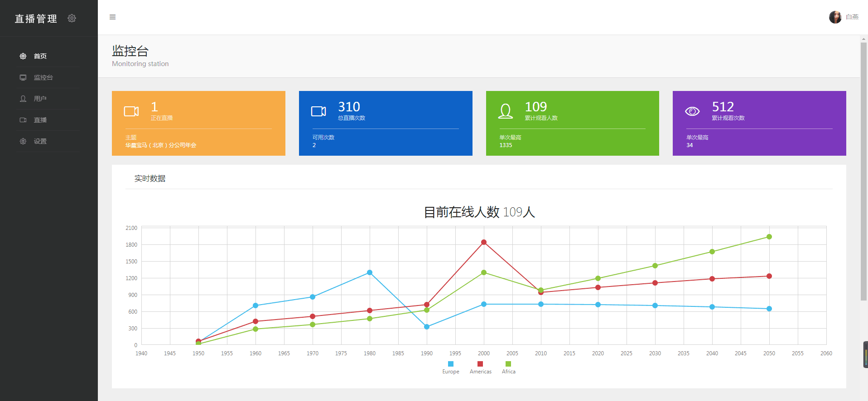The width and height of the screenshot is (868, 401).
Task: Click the eye icon on purple 累计观看次数 card
Action: click(692, 111)
